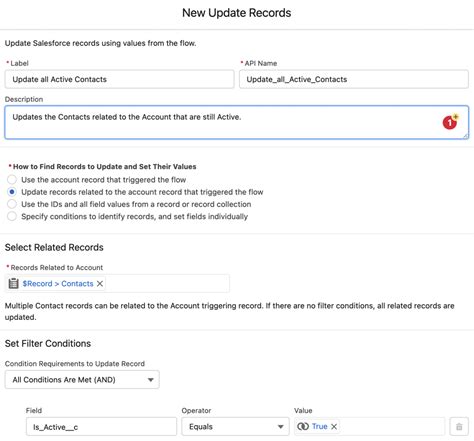Select Update records related to the account record
The width and height of the screenshot is (474, 441).
pos(12,192)
